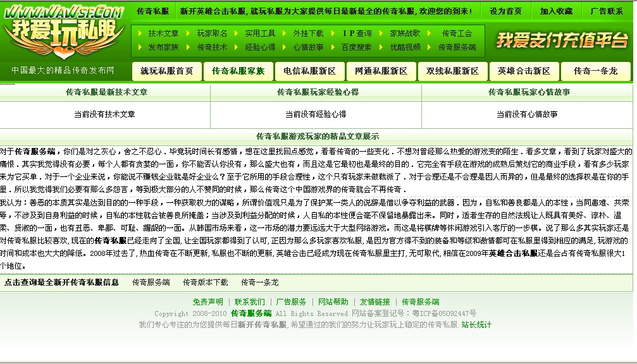Click the arrow icon before 发布家族

click(141, 47)
